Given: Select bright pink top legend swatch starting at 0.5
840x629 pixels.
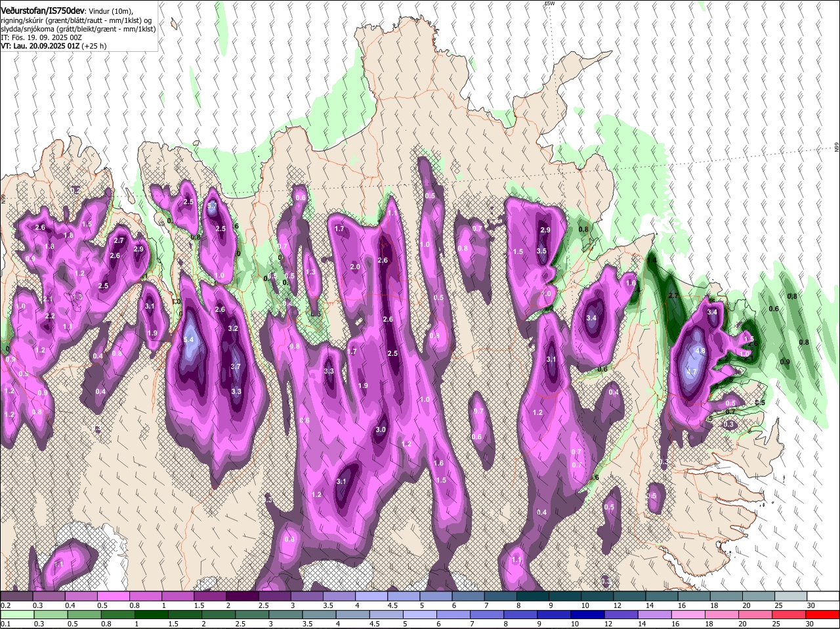Looking at the screenshot, I should click(x=113, y=596).
